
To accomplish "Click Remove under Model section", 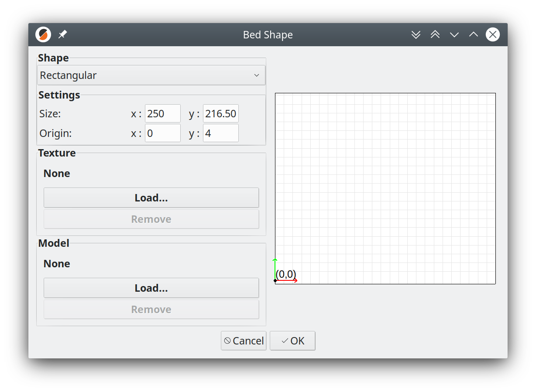I will 151,309.
